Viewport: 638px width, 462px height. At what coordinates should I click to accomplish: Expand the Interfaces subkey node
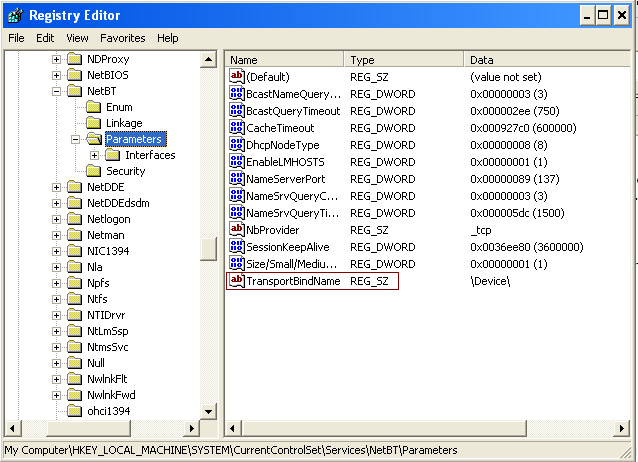(94, 155)
